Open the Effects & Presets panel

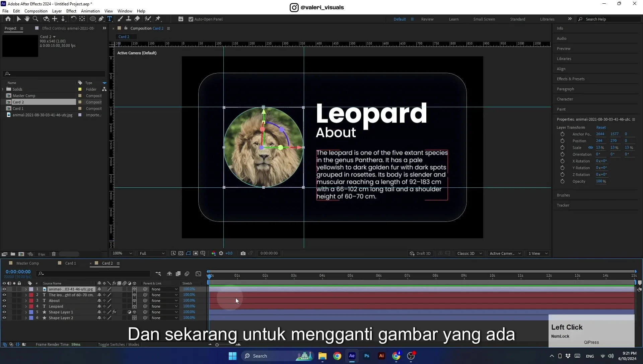[x=571, y=79]
